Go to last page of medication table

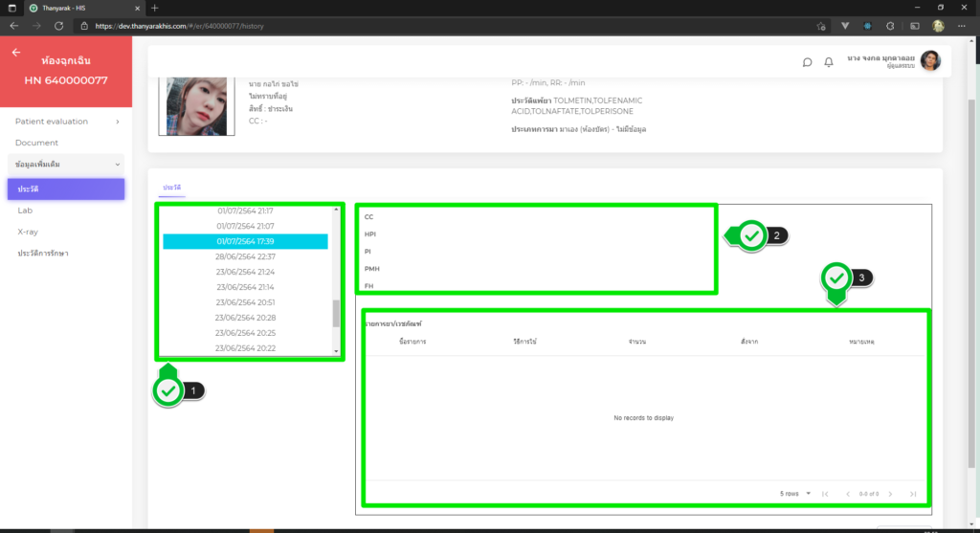[x=913, y=494]
